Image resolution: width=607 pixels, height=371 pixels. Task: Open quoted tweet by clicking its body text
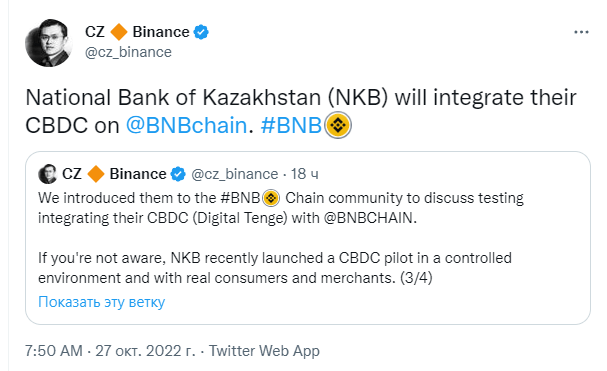pyautogui.click(x=281, y=238)
